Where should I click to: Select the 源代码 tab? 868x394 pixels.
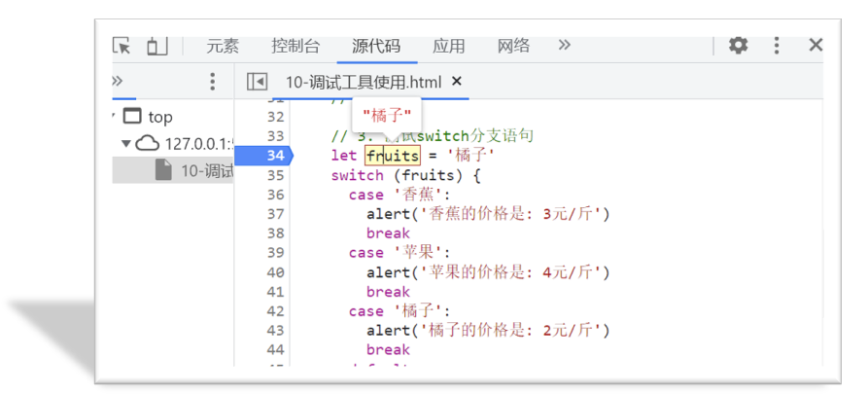click(x=375, y=46)
